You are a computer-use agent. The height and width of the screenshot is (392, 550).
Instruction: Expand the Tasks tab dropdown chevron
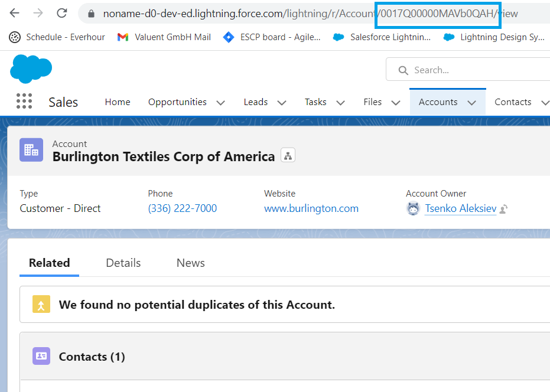(x=341, y=103)
